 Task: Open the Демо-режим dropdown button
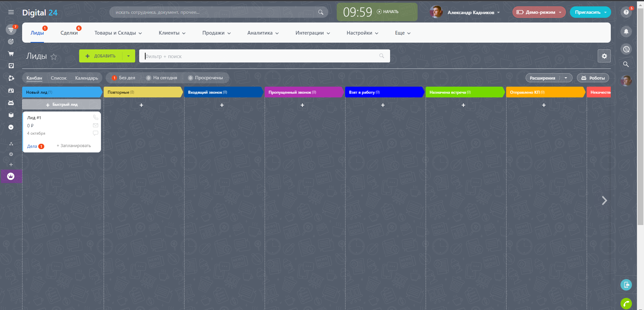pos(539,12)
